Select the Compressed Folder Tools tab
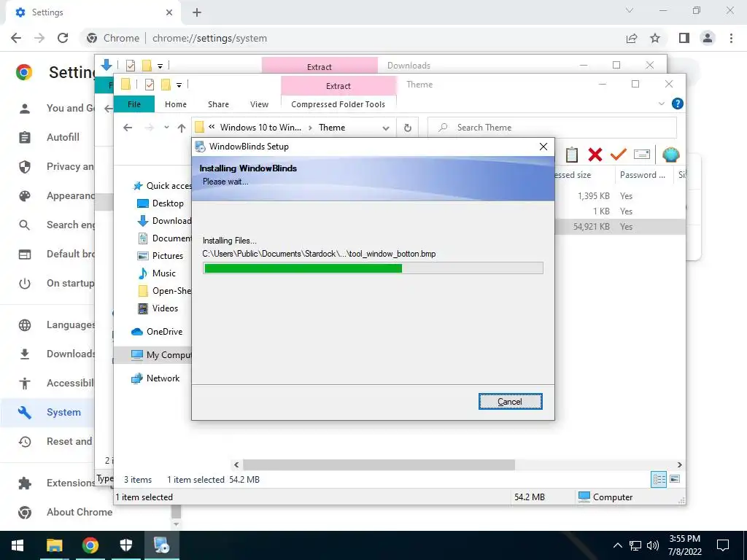747x560 pixels. click(x=338, y=104)
